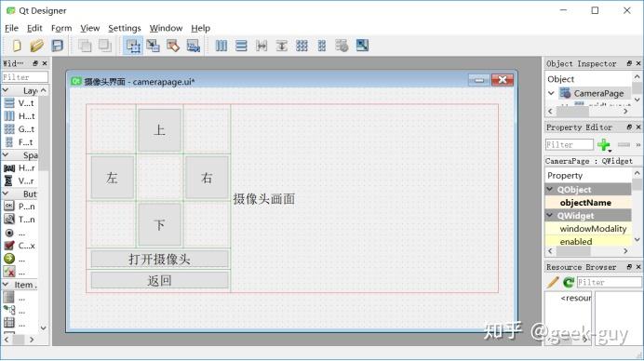Collapse the Layouts category in Widget Box
This screenshot has height=361, width=644.
point(6,90)
